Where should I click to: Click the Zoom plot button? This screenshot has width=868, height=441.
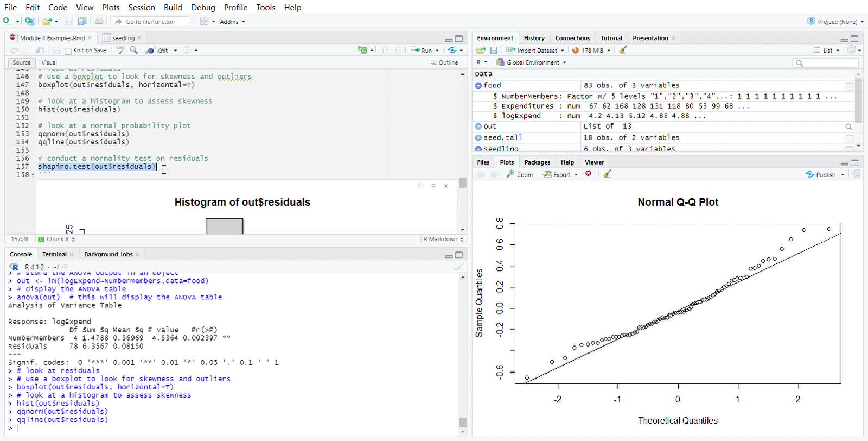point(520,174)
